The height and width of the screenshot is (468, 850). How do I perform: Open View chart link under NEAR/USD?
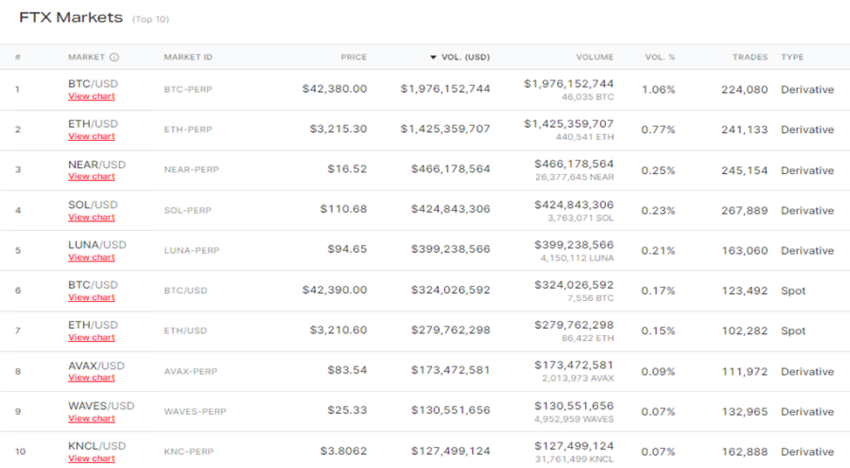point(91,177)
